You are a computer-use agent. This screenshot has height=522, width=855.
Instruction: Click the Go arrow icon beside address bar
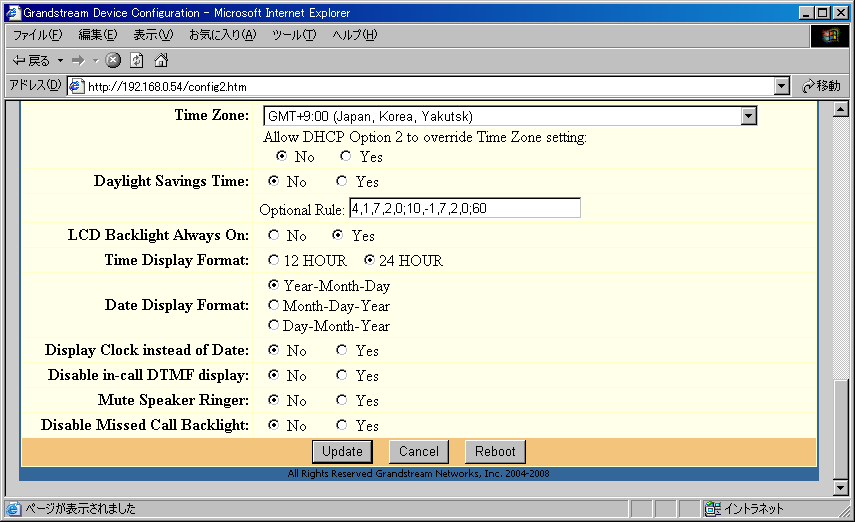pyautogui.click(x=810, y=86)
